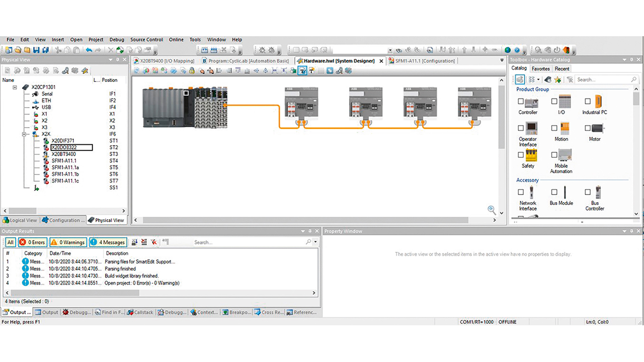
Task: Select SFM1-A11.1a in the hardware tree
Action: [65, 167]
